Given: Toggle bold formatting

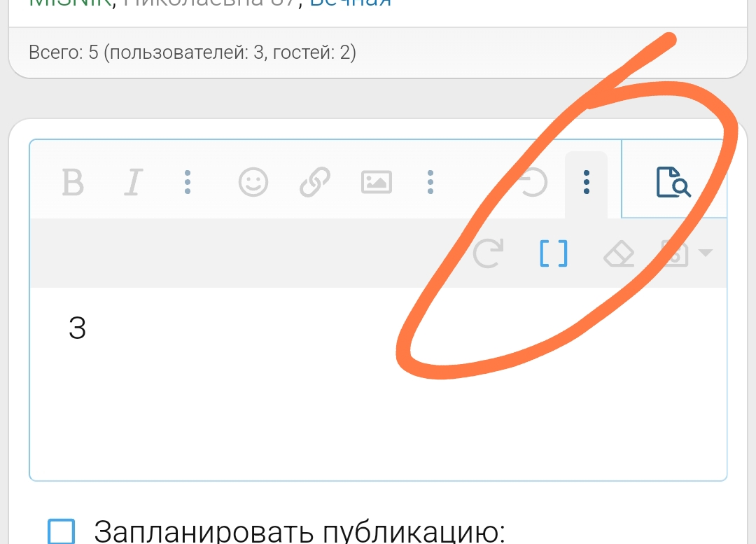Looking at the screenshot, I should 73,182.
